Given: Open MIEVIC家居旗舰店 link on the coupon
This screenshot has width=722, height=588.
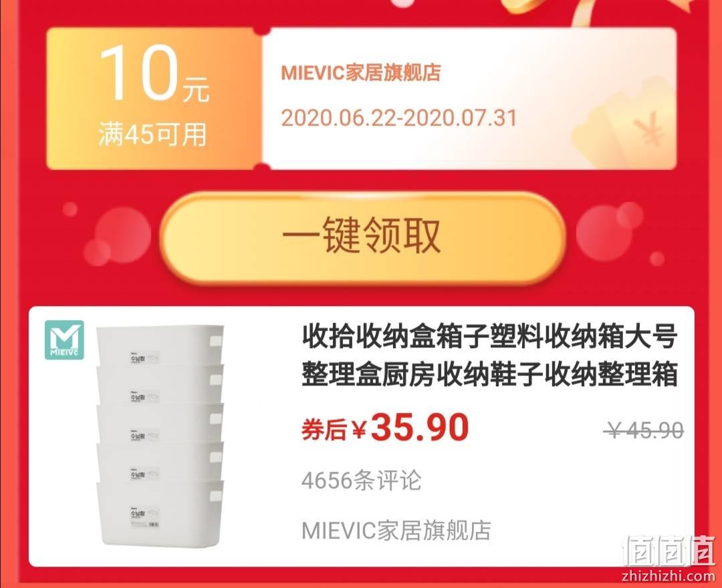Looking at the screenshot, I should click(x=360, y=73).
